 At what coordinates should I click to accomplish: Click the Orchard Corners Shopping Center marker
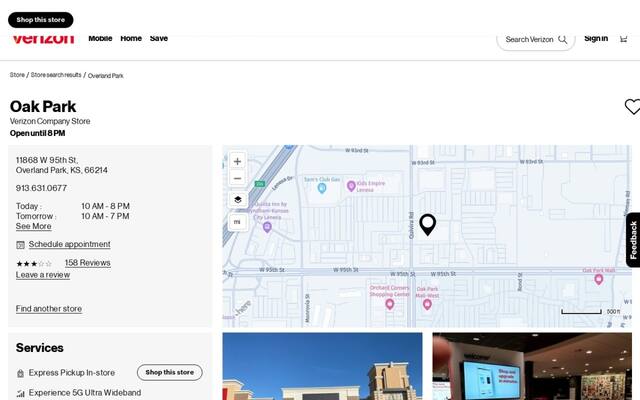(390, 304)
